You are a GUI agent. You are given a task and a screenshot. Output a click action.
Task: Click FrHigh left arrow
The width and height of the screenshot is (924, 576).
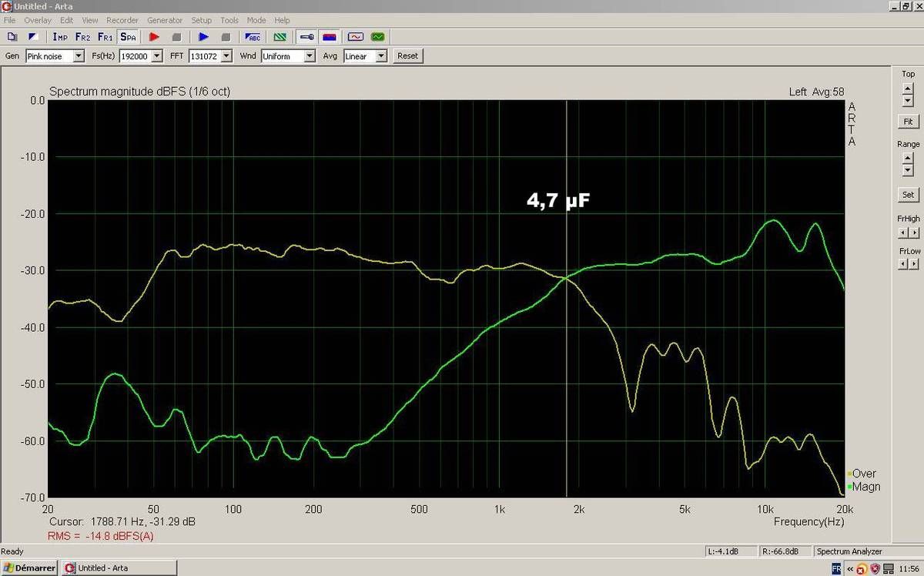(x=904, y=232)
